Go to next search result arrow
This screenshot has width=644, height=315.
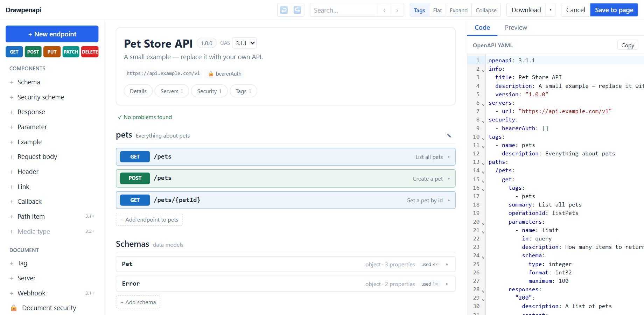point(397,10)
